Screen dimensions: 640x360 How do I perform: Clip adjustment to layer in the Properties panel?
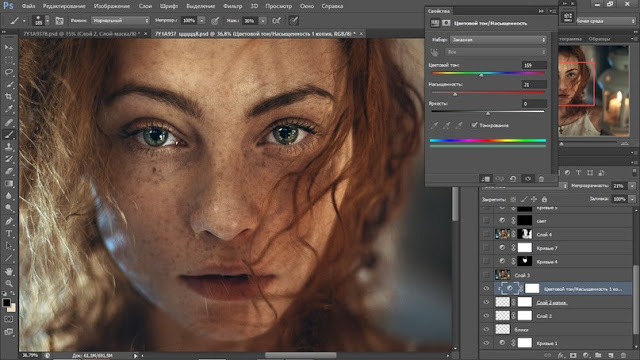click(485, 179)
